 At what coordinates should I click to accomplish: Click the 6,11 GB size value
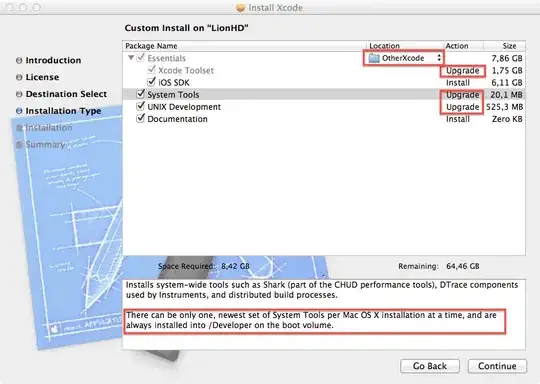[x=507, y=83]
